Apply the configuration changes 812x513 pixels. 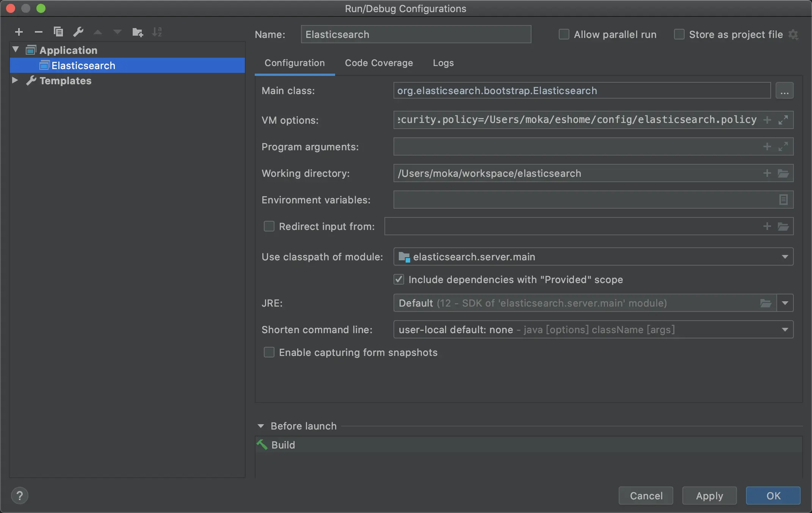coord(709,496)
